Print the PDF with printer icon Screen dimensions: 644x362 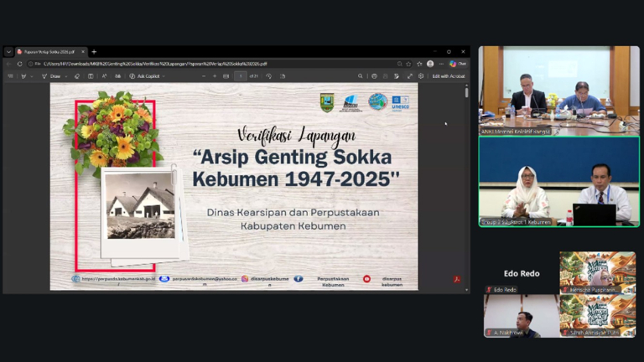374,76
